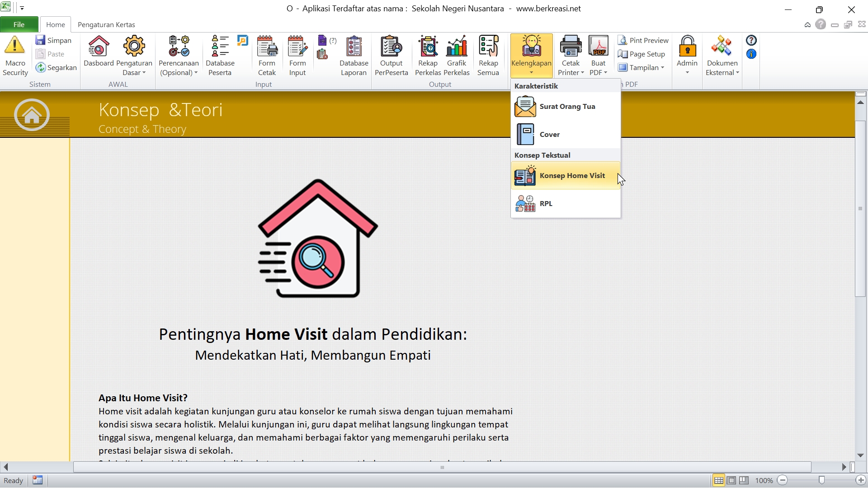Viewport: 868px width, 488px height.
Task: Click Pint Preview button
Action: pos(643,40)
